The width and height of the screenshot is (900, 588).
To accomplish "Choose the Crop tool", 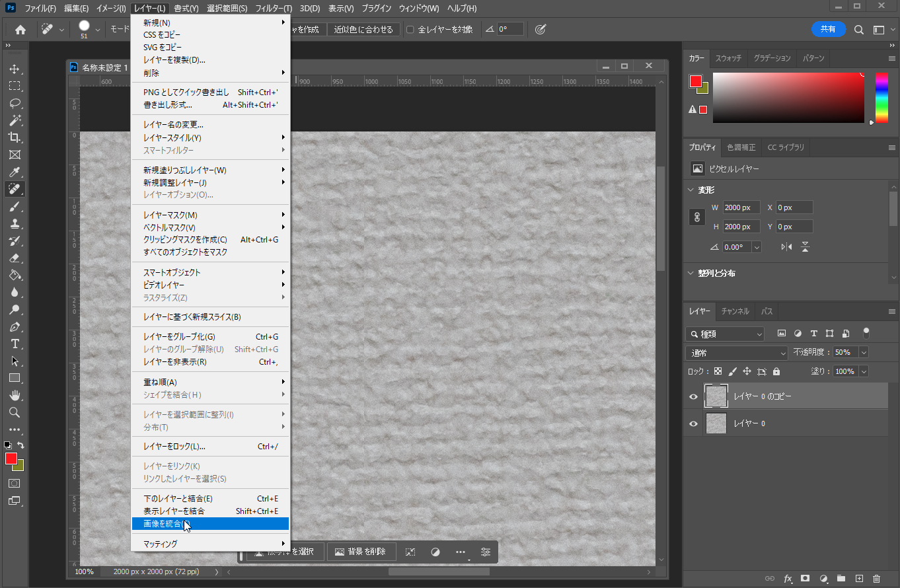I will pyautogui.click(x=15, y=137).
